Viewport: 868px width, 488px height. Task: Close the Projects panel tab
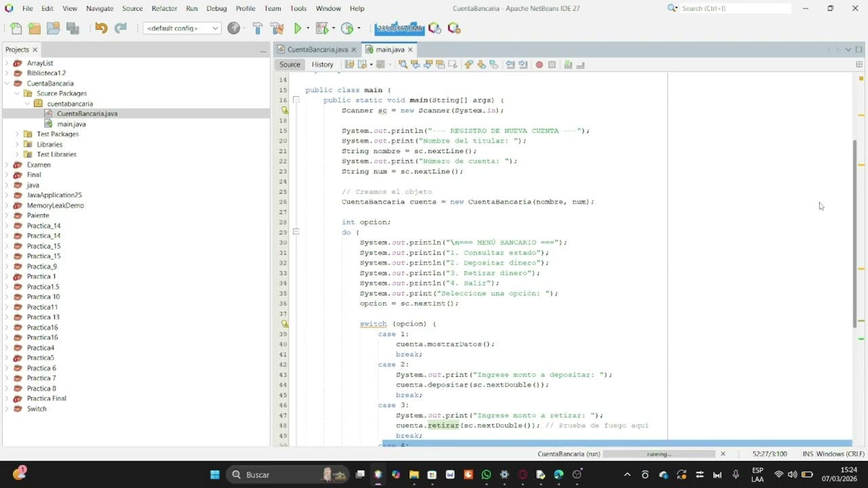point(35,49)
